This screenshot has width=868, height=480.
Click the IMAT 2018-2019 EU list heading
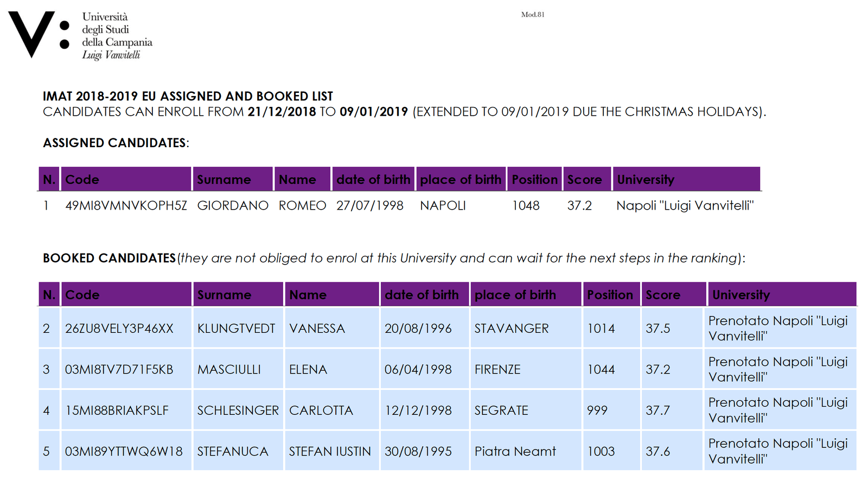pos(188,96)
